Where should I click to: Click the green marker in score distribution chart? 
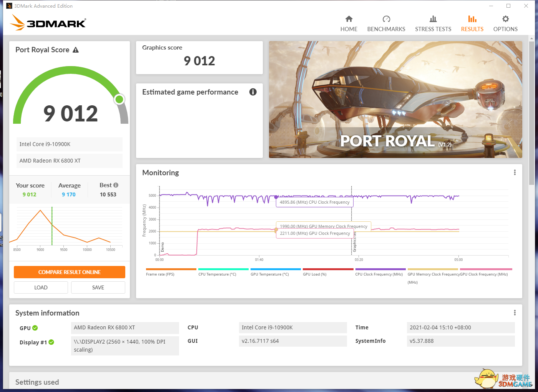pyautogui.click(x=52, y=226)
